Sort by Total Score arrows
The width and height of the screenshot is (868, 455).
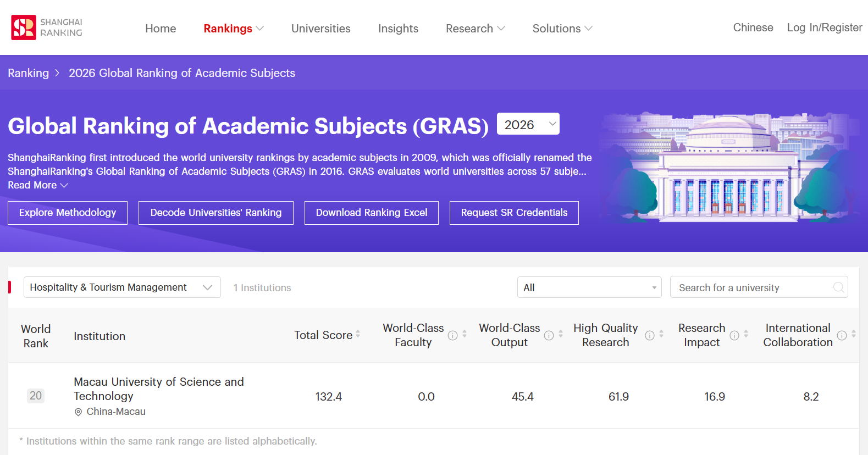coord(358,334)
